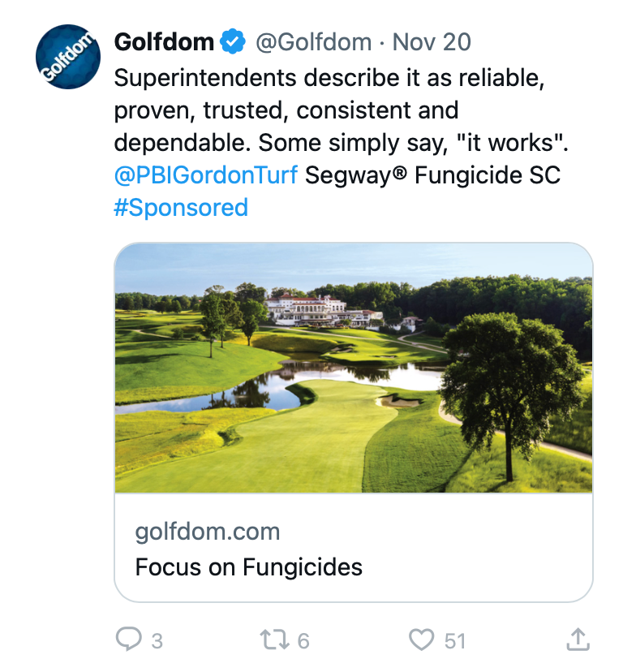623x672 pixels.
Task: Open the Focus on Fungicides article title
Action: point(249,566)
